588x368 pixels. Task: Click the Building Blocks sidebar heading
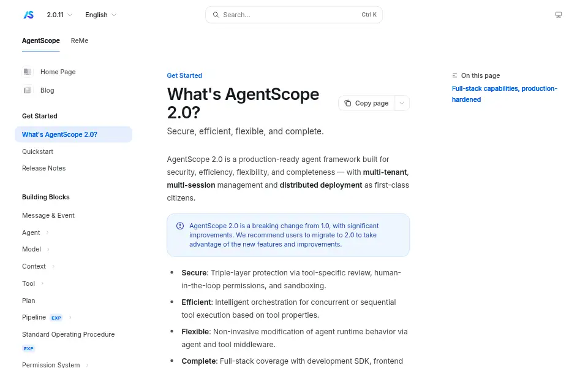(46, 197)
